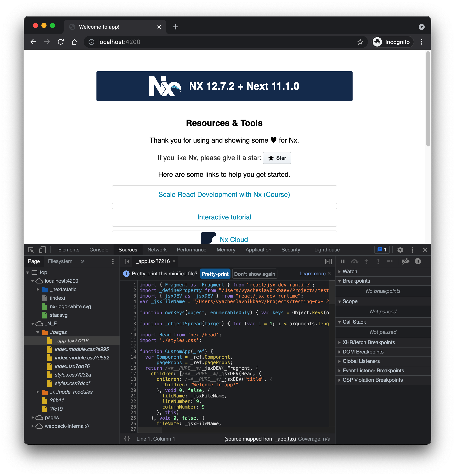This screenshot has height=476, width=455.
Task: Click the Pretty-print button
Action: click(x=215, y=274)
